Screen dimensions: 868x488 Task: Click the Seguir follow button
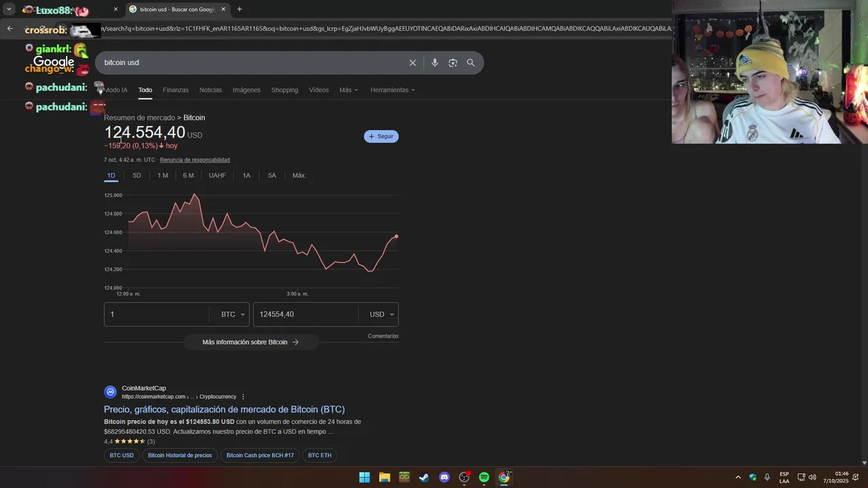tap(381, 136)
